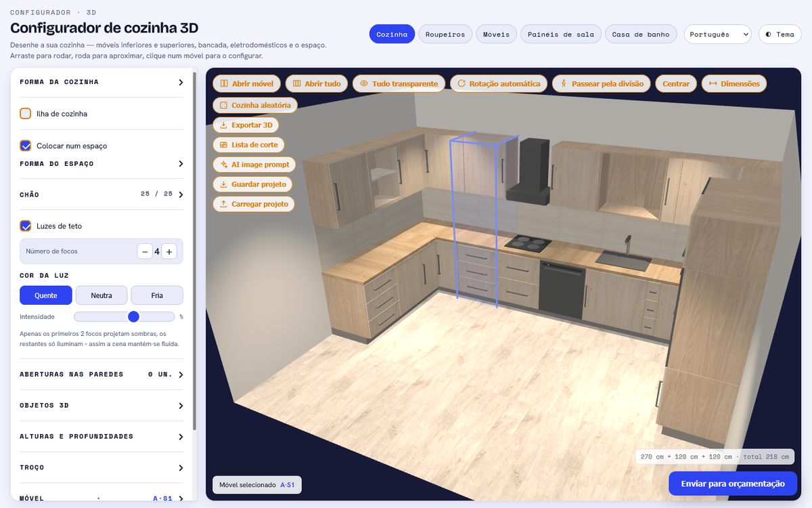812x508 pixels.
Task: Enable Rotação automática
Action: (499, 84)
